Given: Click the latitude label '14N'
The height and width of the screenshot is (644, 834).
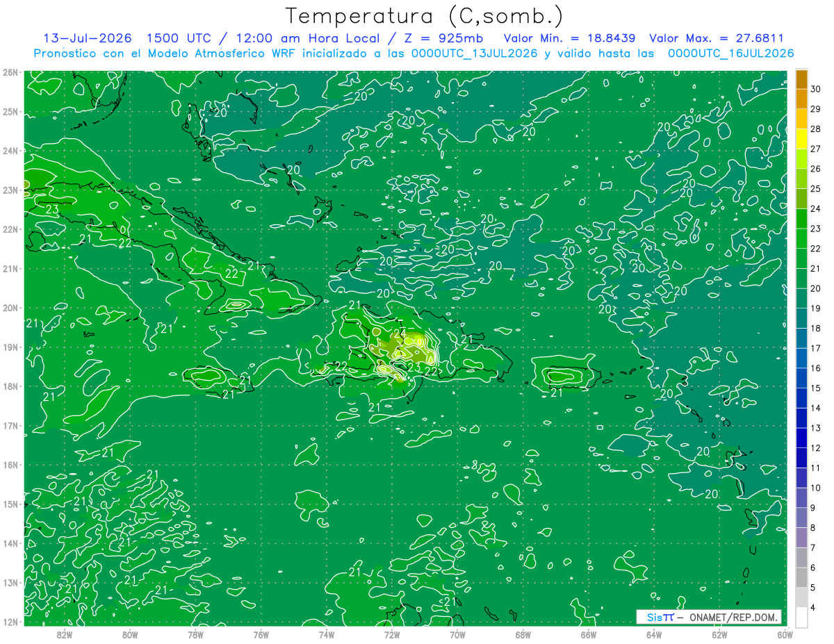Looking at the screenshot, I should click(10, 543).
